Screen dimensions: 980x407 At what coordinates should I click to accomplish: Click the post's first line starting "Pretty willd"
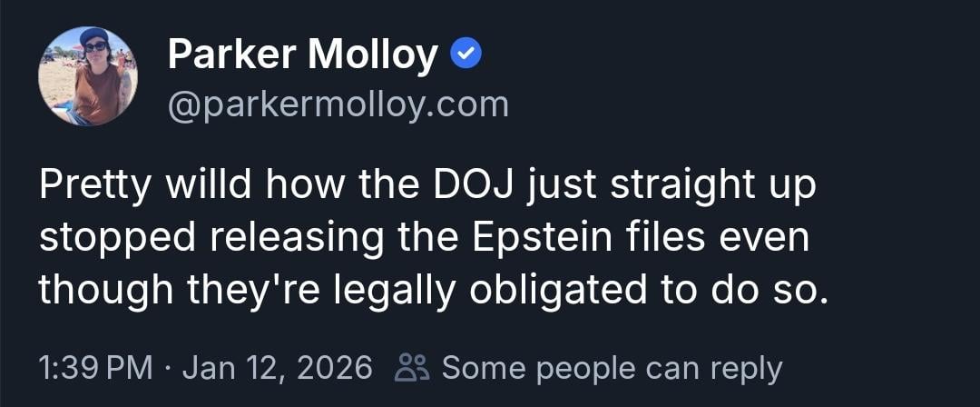tap(426, 185)
